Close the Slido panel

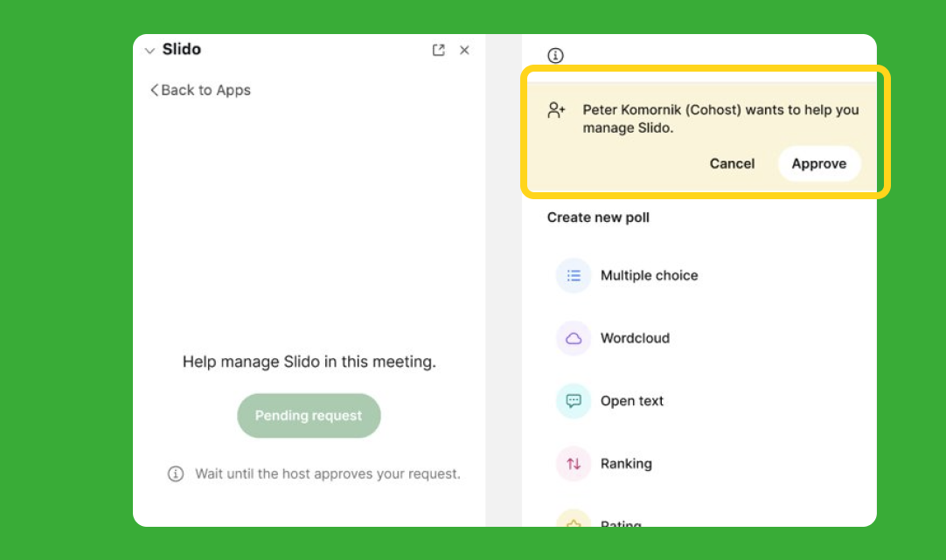(x=464, y=50)
